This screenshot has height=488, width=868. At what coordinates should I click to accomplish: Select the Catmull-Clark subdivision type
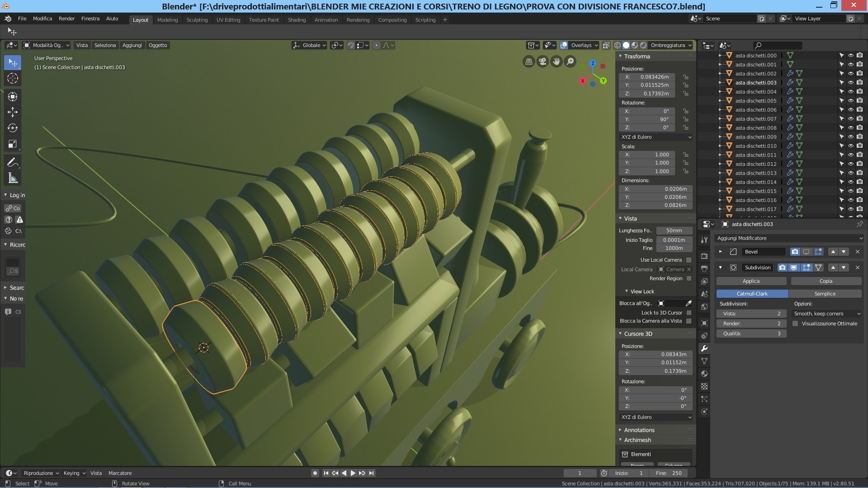click(x=752, y=294)
